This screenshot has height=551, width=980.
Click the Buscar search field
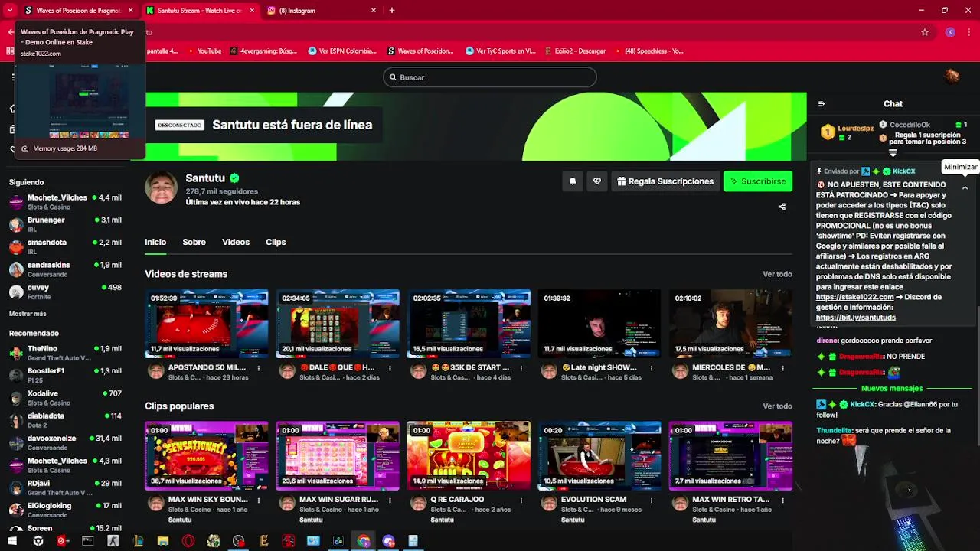click(x=490, y=77)
